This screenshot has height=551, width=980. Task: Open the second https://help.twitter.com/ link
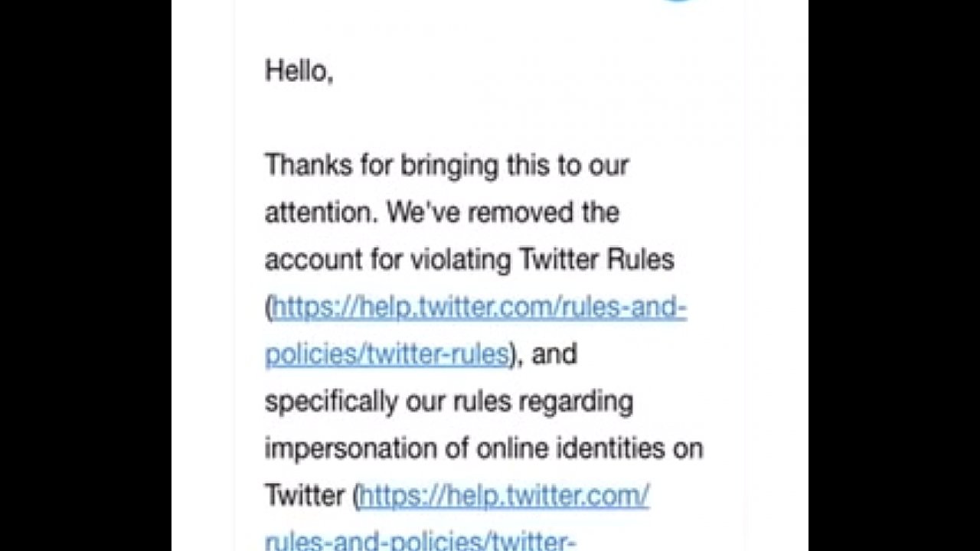pos(504,496)
